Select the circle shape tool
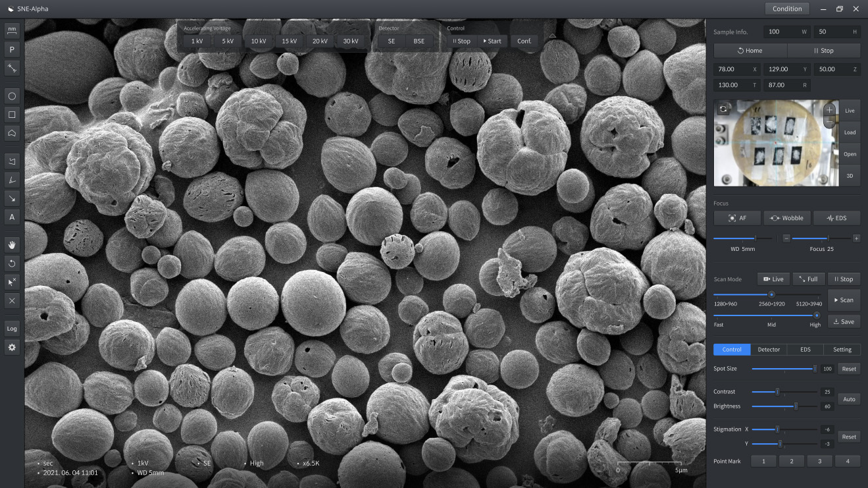 pyautogui.click(x=12, y=96)
